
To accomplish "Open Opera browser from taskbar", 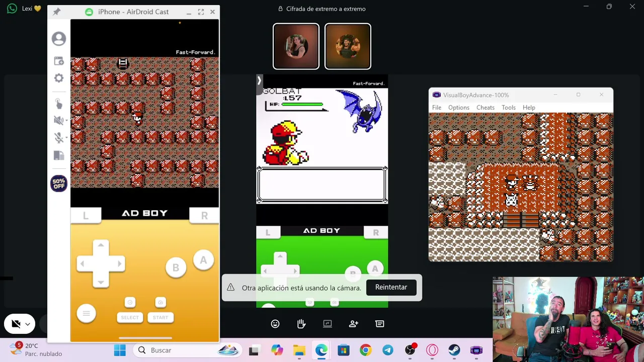I will [x=432, y=350].
